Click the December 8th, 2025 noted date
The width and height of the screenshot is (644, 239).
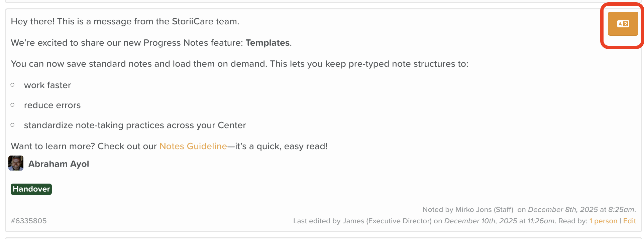tap(563, 210)
